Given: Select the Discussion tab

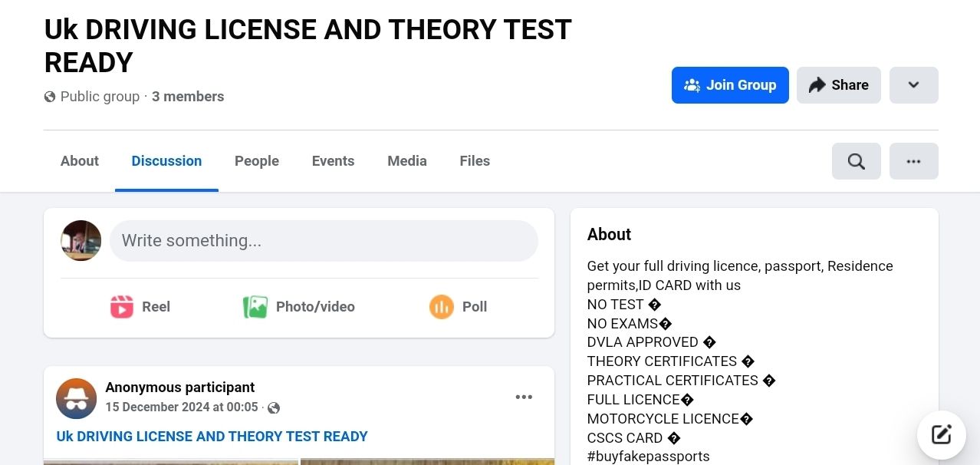Looking at the screenshot, I should click(166, 161).
